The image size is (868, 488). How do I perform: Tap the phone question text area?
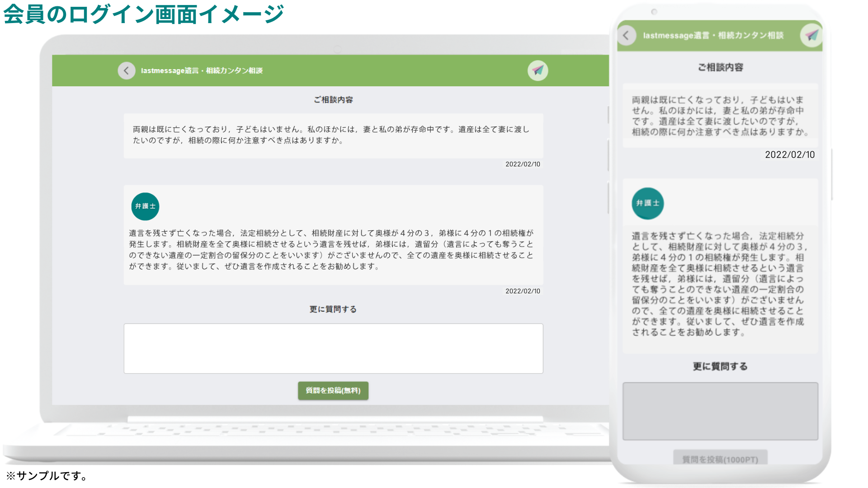tap(720, 411)
